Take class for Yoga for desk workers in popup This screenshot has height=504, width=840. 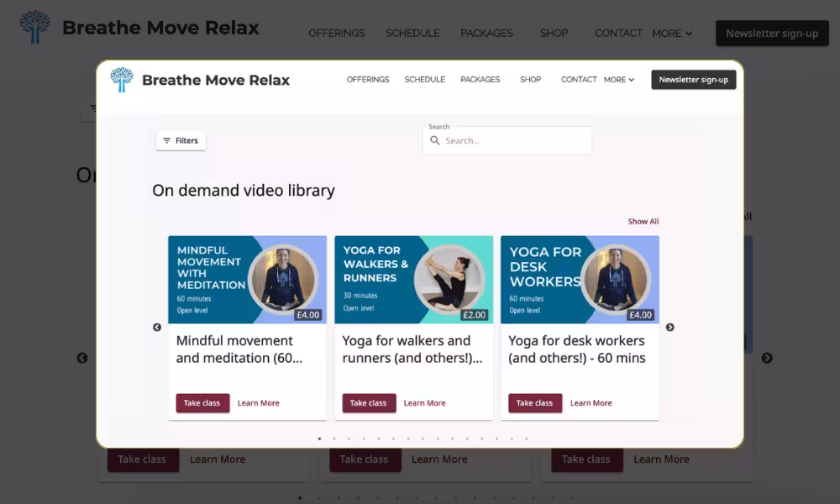534,402
